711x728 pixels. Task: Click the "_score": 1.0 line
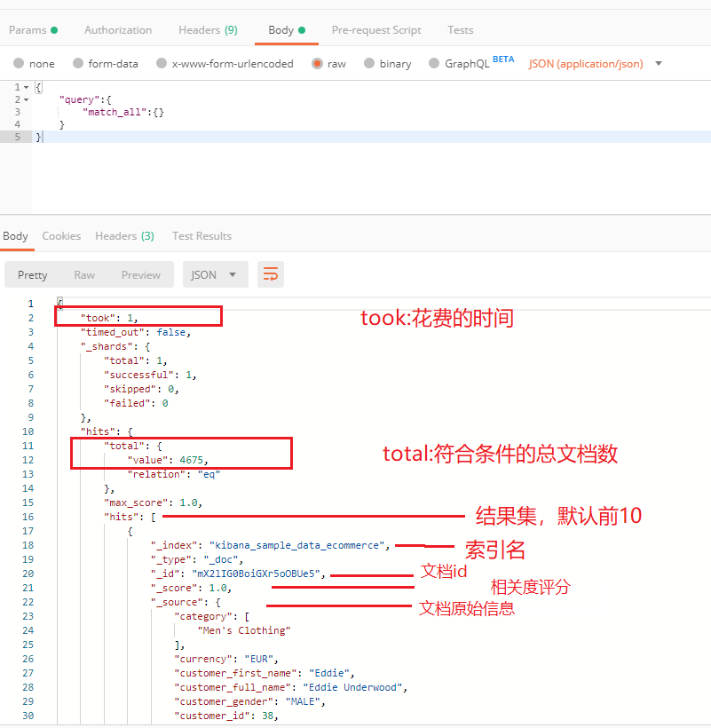(191, 589)
